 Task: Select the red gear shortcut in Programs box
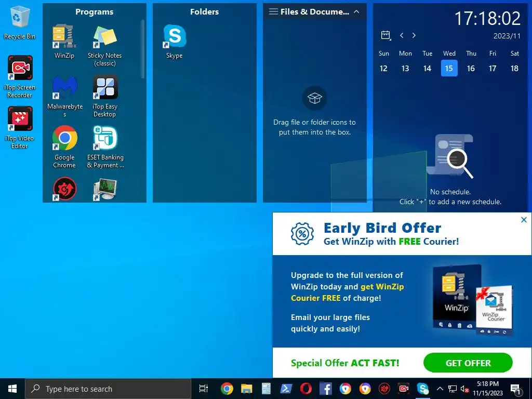point(64,189)
